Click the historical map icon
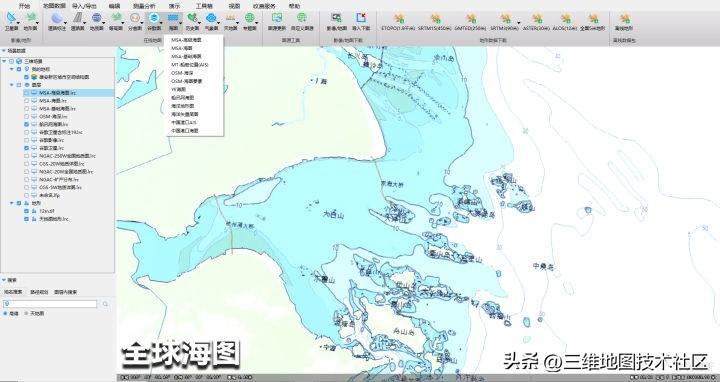Image resolution: width=720 pixels, height=382 pixels. pos(192,18)
